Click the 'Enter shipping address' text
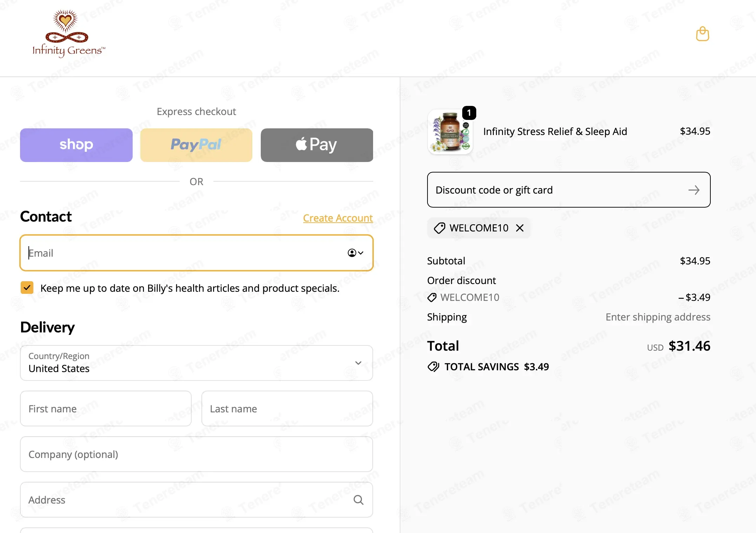Screen dimensions: 756x533 click(658, 317)
